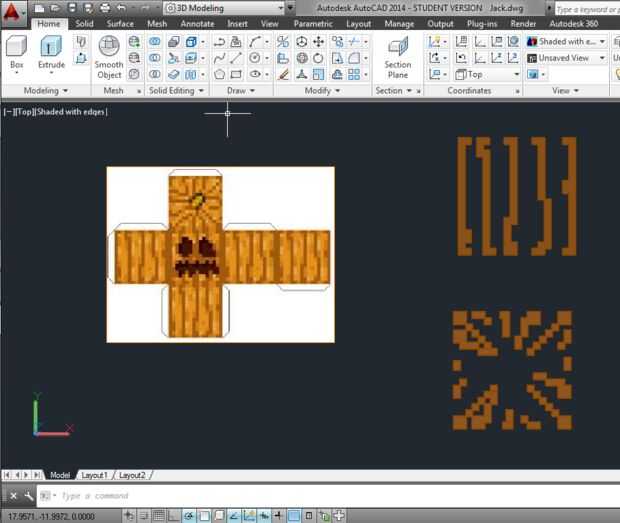Click the Thicken tool in Solid Editing
Viewport: 620px width, 523px height.
173,74
